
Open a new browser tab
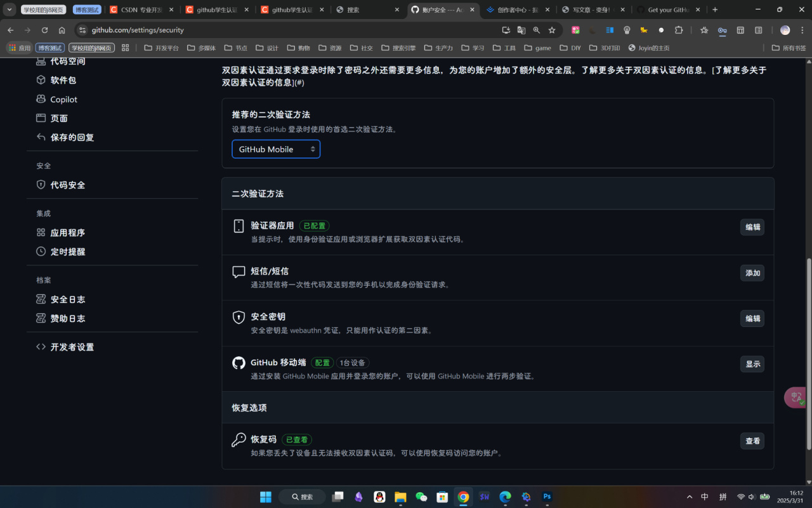[715, 10]
